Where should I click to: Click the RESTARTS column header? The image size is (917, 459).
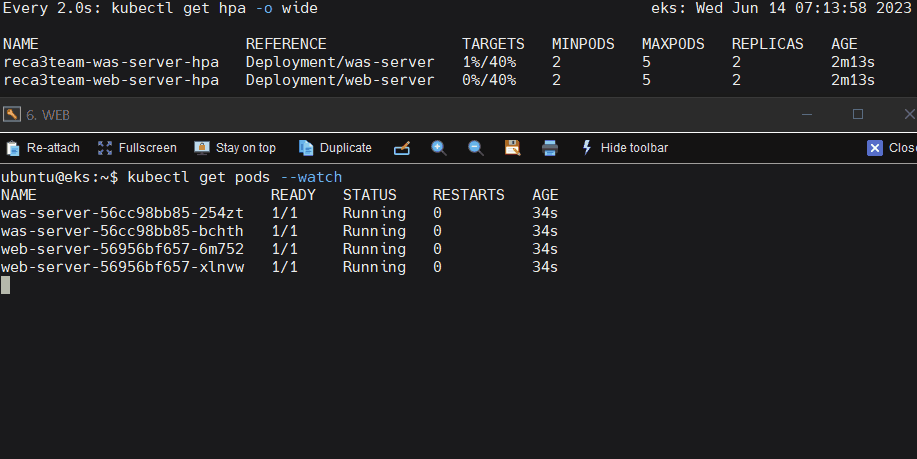click(x=468, y=195)
